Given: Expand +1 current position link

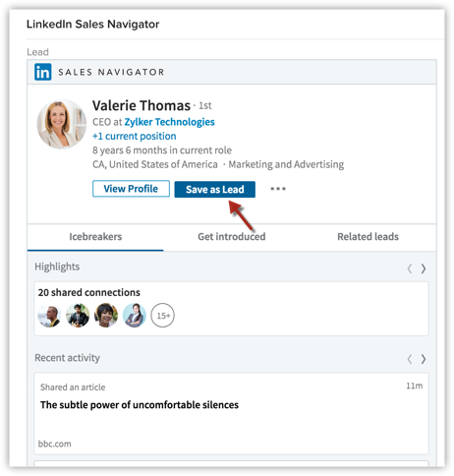Looking at the screenshot, I should coord(135,136).
